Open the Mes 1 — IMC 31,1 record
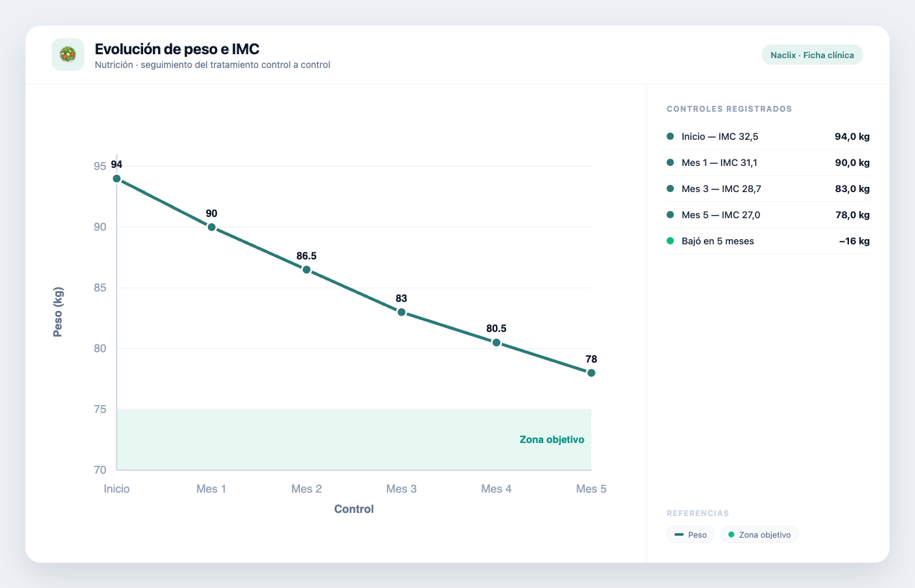This screenshot has width=915, height=588. pos(768,163)
